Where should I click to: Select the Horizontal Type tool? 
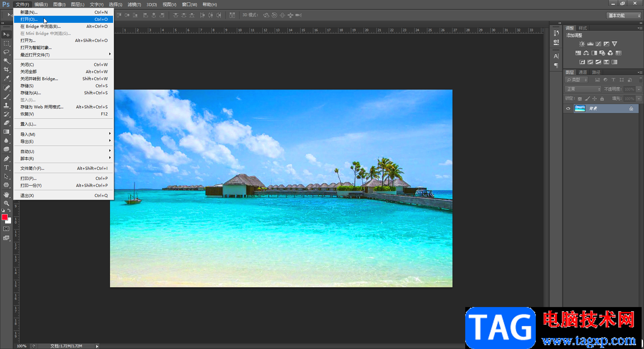(6, 167)
